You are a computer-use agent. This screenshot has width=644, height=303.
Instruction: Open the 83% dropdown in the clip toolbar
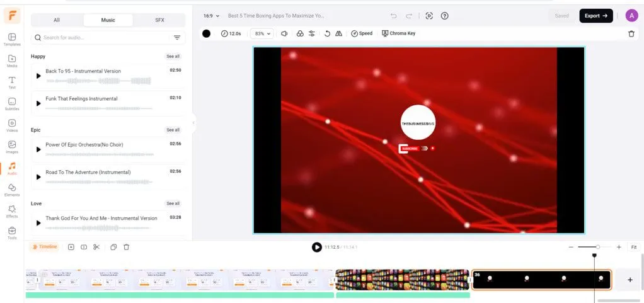(x=262, y=33)
